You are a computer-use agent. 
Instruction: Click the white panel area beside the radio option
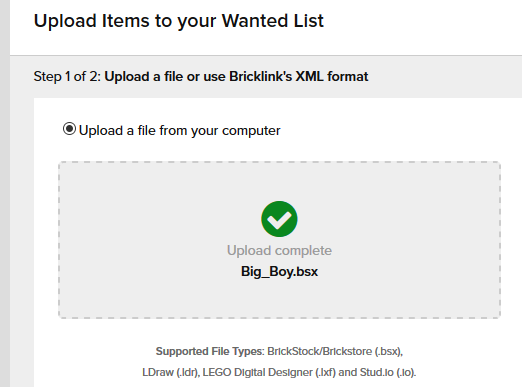pos(400,130)
